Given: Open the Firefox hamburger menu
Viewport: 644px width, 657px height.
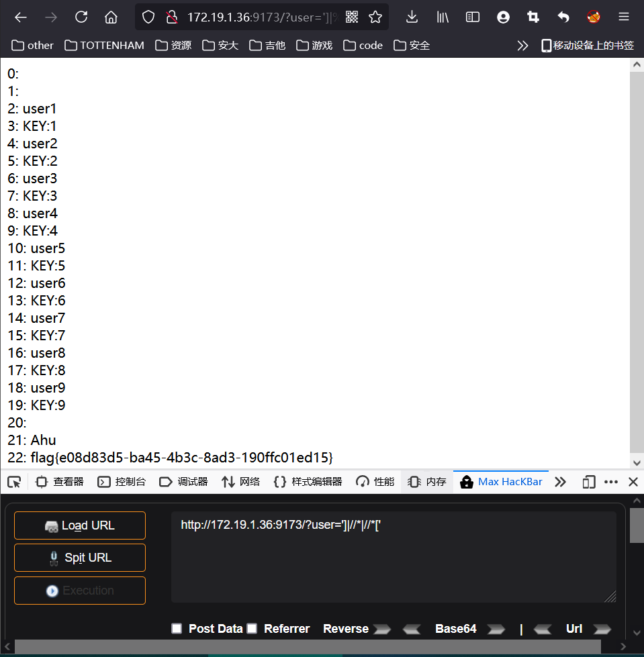Looking at the screenshot, I should point(624,17).
